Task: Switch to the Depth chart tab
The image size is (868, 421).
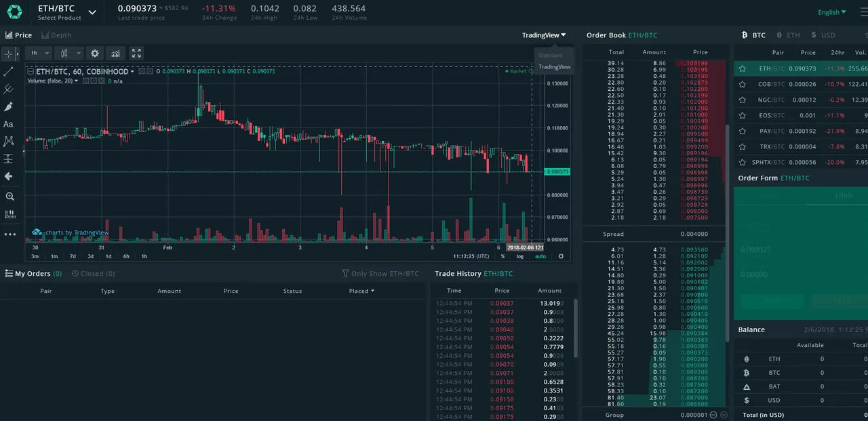Action: 56,35
